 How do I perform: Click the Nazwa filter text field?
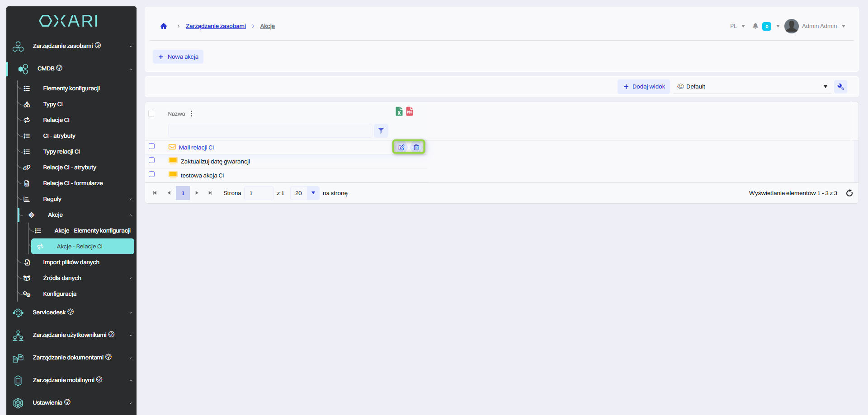(270, 131)
